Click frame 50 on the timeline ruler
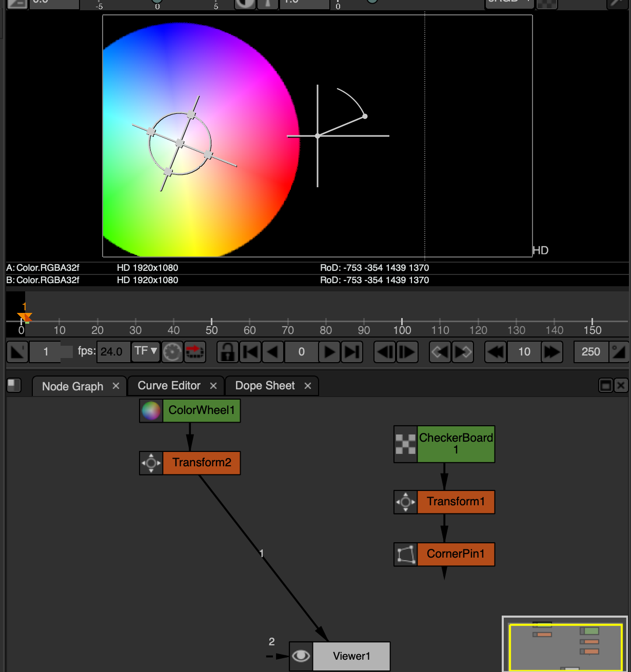This screenshot has width=631, height=672. tap(211, 330)
